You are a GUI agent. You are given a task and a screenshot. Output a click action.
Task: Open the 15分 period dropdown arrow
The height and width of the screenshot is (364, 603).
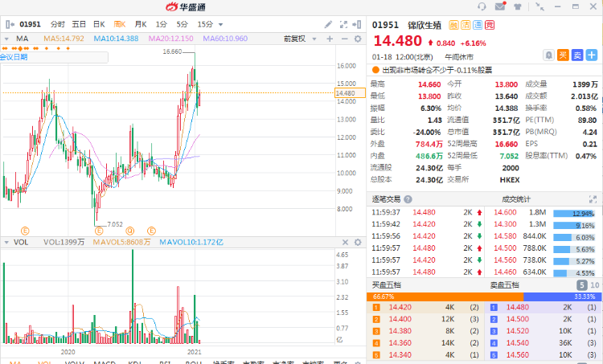click(x=221, y=25)
